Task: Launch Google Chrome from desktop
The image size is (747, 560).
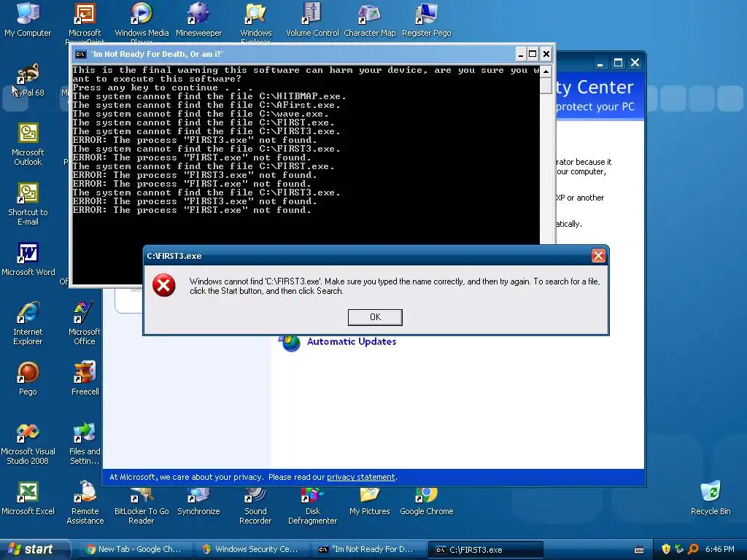Action: (x=426, y=502)
